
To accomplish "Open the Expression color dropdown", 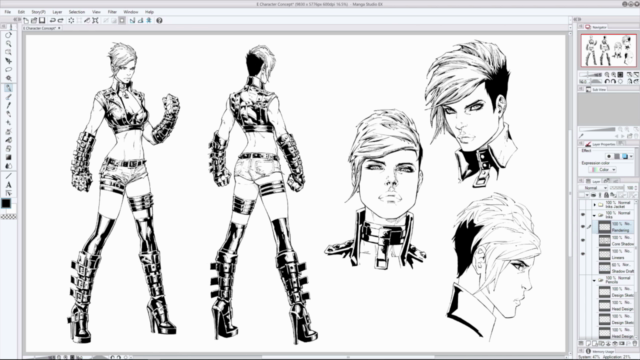I will click(603, 169).
